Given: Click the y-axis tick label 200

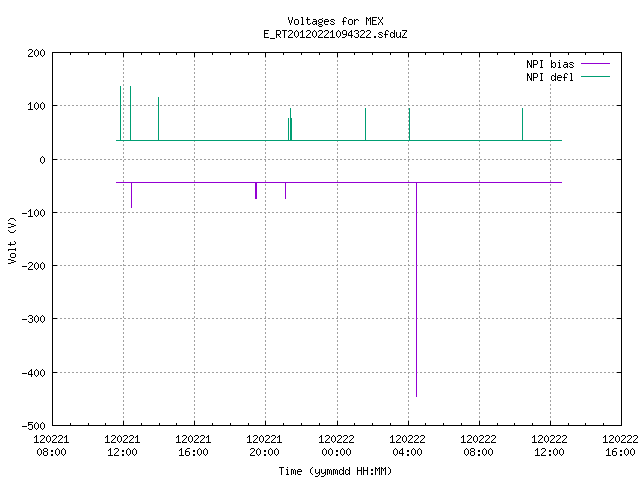Looking at the screenshot, I should point(36,53).
